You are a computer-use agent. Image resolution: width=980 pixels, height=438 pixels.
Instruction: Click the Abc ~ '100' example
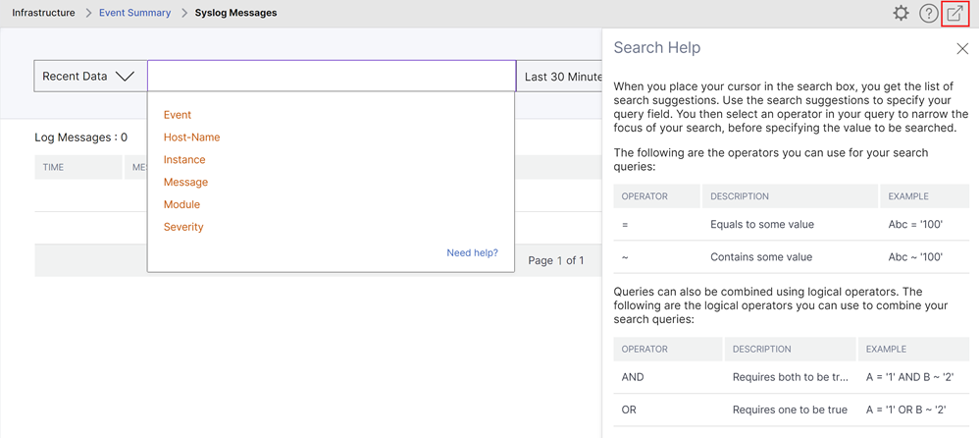915,256
